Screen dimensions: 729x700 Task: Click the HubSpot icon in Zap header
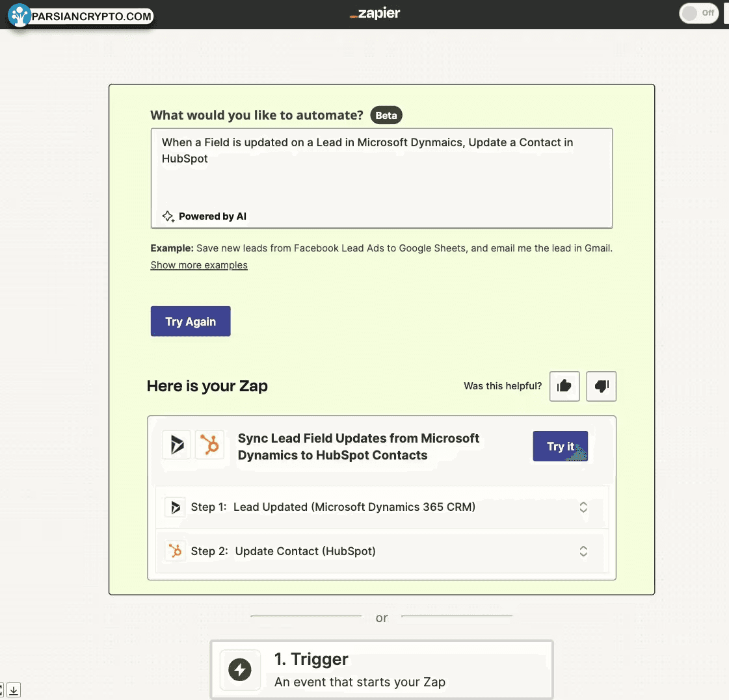209,445
